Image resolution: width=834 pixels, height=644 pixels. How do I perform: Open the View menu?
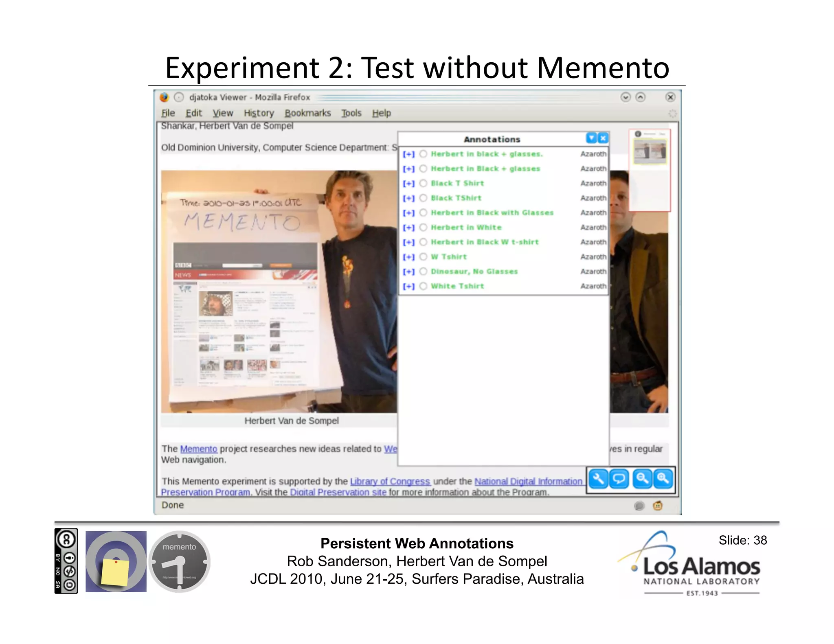pyautogui.click(x=223, y=113)
